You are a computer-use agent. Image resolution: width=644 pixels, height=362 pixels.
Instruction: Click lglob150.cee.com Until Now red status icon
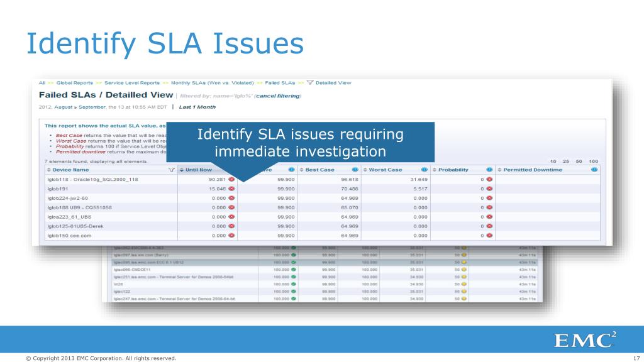pyautogui.click(x=231, y=236)
